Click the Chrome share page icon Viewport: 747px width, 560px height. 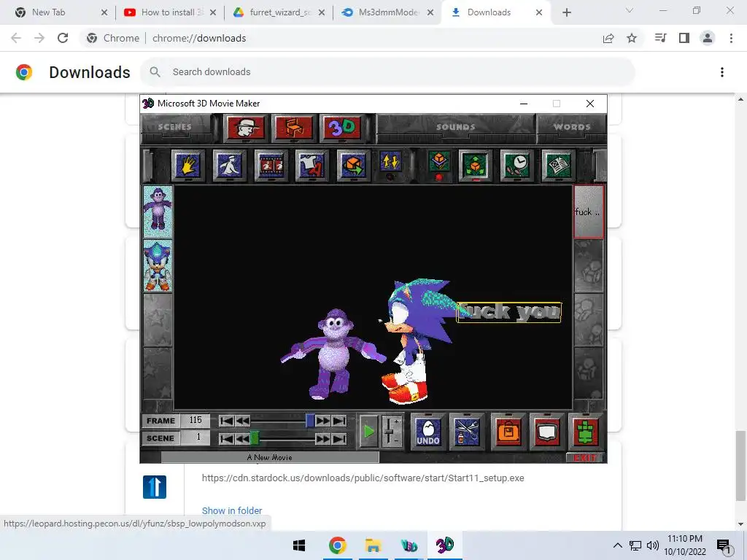(x=608, y=38)
